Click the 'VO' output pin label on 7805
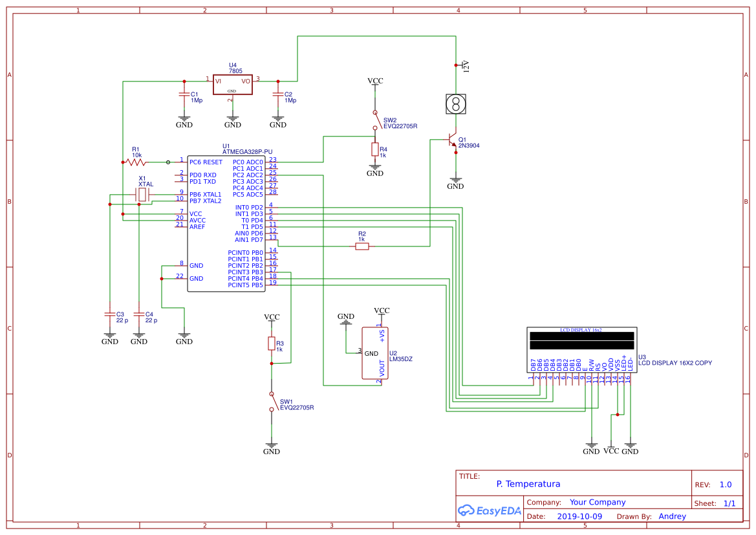The height and width of the screenshot is (535, 756). tap(246, 82)
